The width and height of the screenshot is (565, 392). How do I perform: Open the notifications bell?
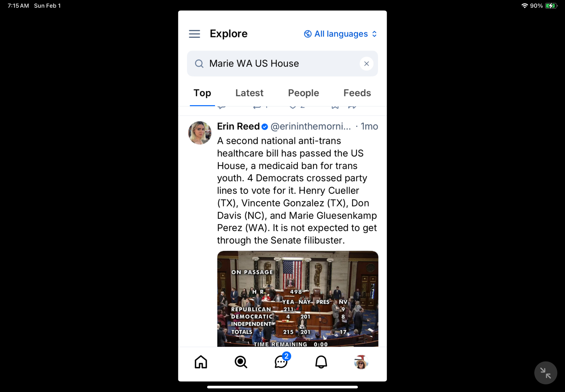[321, 362]
